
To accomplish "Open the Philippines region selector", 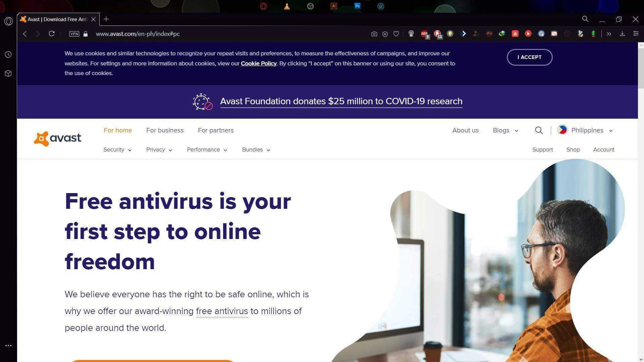I will [x=585, y=130].
